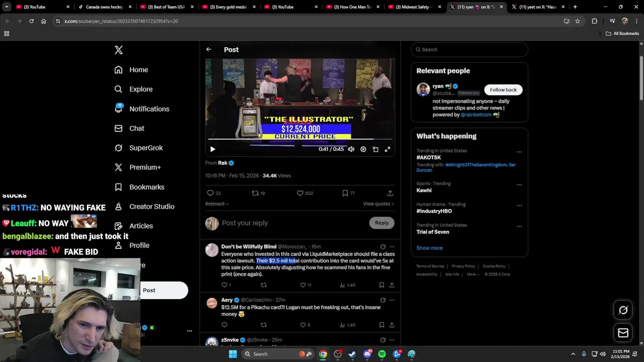
Task: Open a new browser tab
Action: click(x=575, y=7)
